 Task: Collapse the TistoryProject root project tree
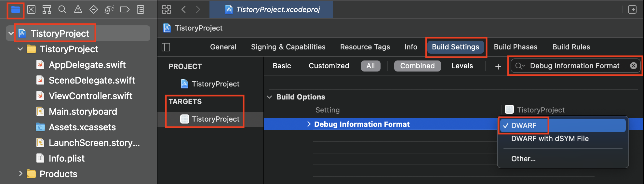tap(11, 33)
